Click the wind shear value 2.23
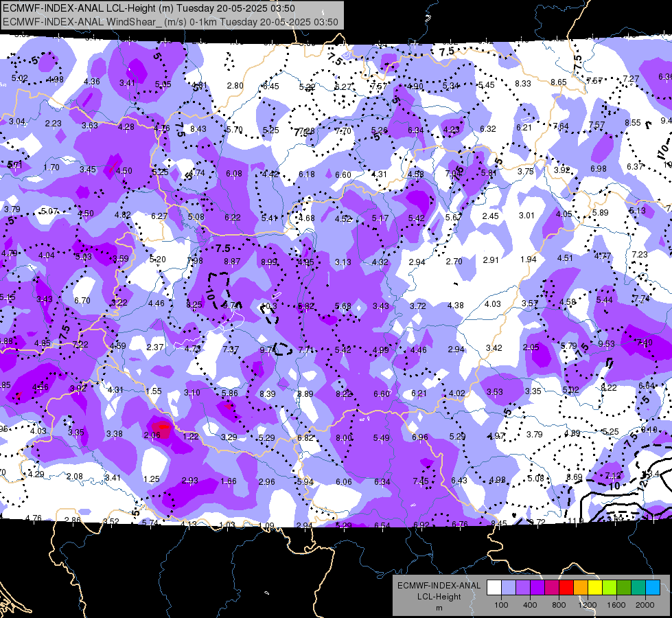The height and width of the screenshot is (618, 672). point(53,123)
